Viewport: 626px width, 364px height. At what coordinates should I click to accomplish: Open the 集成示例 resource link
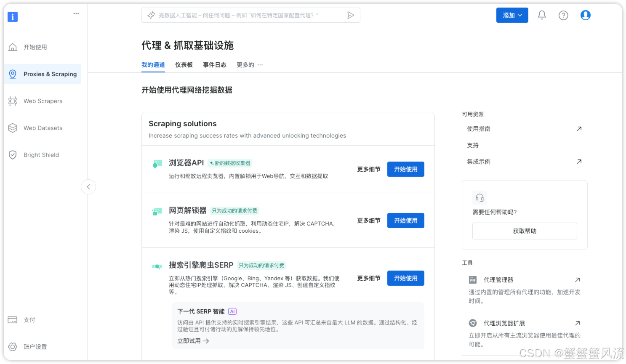479,162
